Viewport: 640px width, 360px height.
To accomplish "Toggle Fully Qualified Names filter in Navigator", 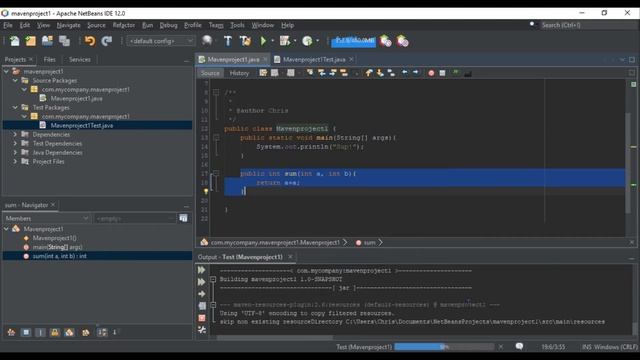I will [x=85, y=332].
